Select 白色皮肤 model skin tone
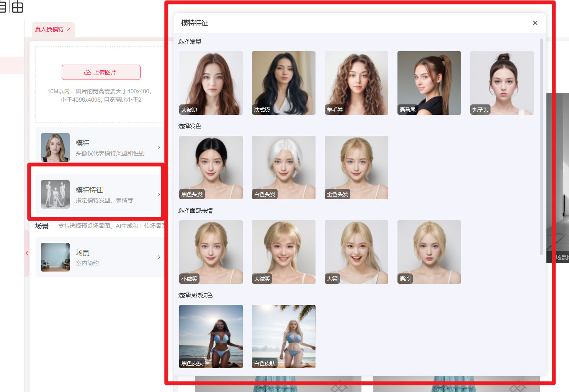This screenshot has height=392, width=569. (284, 337)
